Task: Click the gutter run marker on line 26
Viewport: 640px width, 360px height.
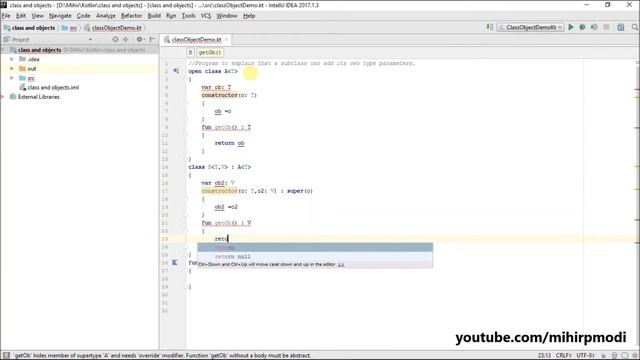Action: pos(174,262)
